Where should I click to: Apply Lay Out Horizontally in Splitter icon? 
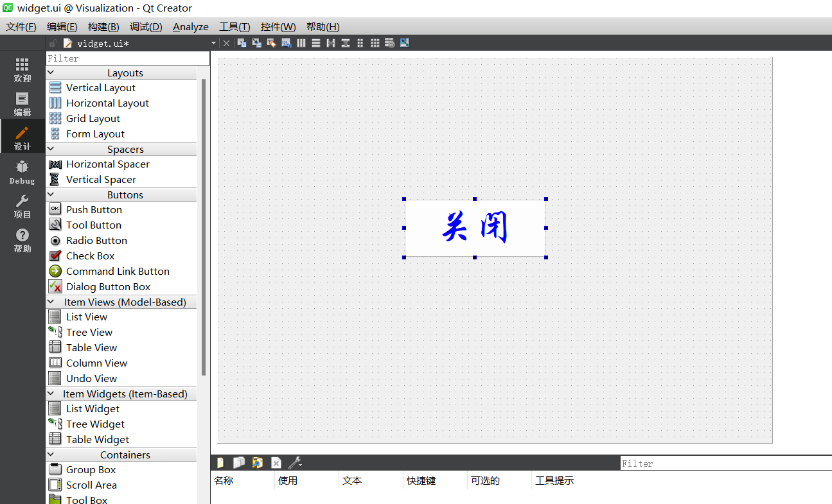[x=331, y=43]
